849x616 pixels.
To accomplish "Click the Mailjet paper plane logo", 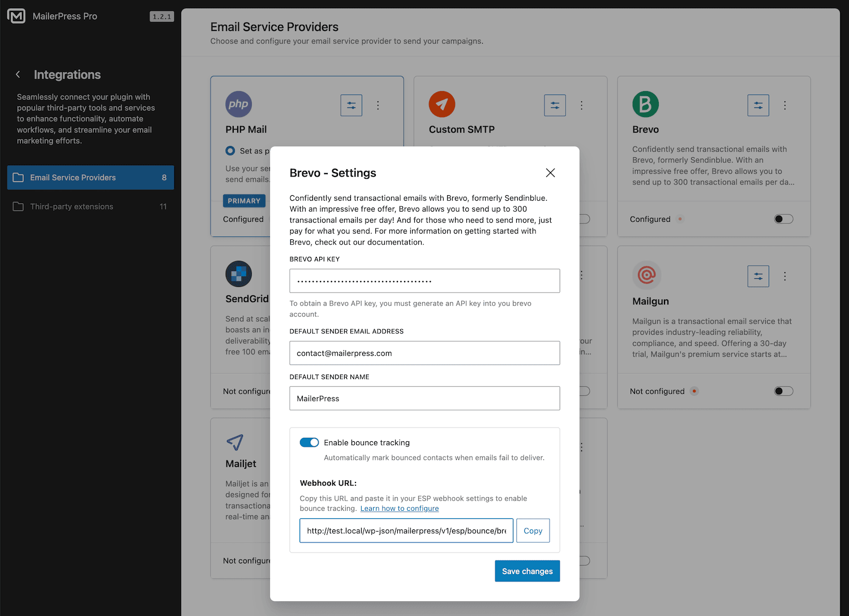I will 235,443.
